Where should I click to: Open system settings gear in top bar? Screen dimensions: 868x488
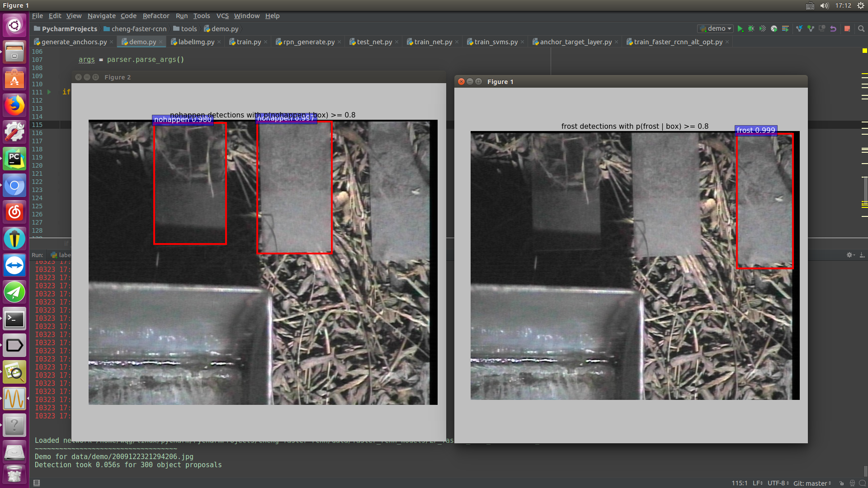tap(861, 5)
